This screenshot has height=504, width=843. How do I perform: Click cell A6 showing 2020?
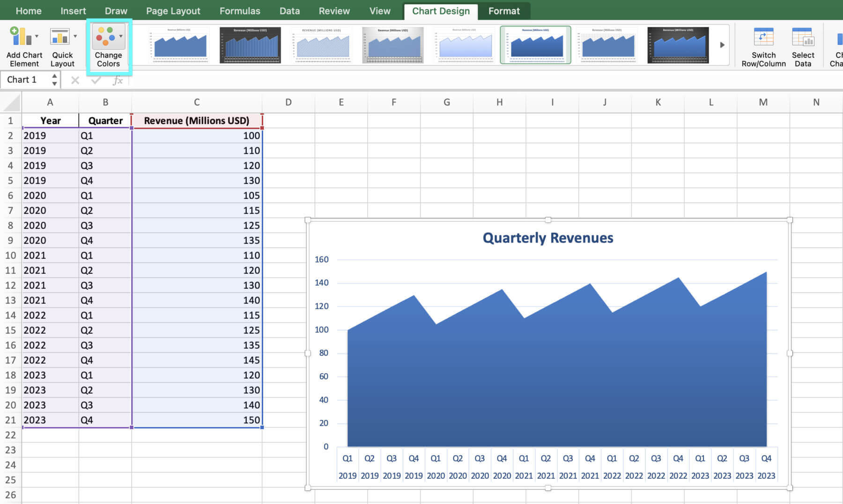tap(50, 196)
